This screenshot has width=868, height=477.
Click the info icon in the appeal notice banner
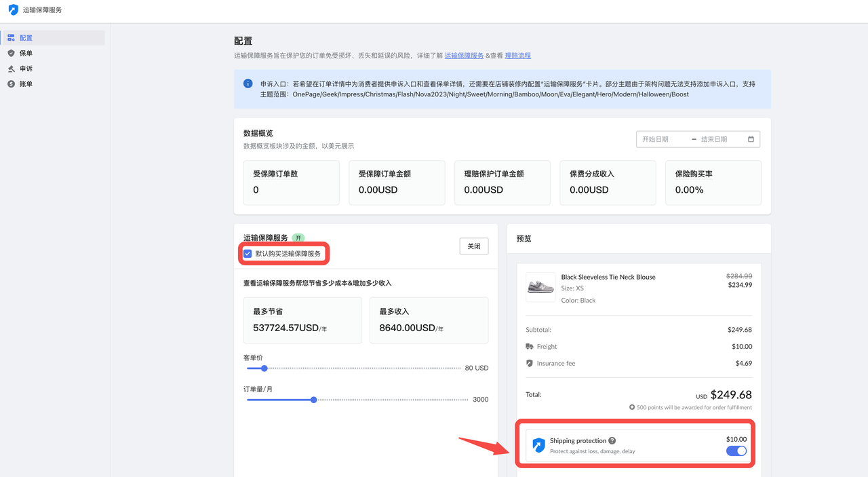[249, 83]
